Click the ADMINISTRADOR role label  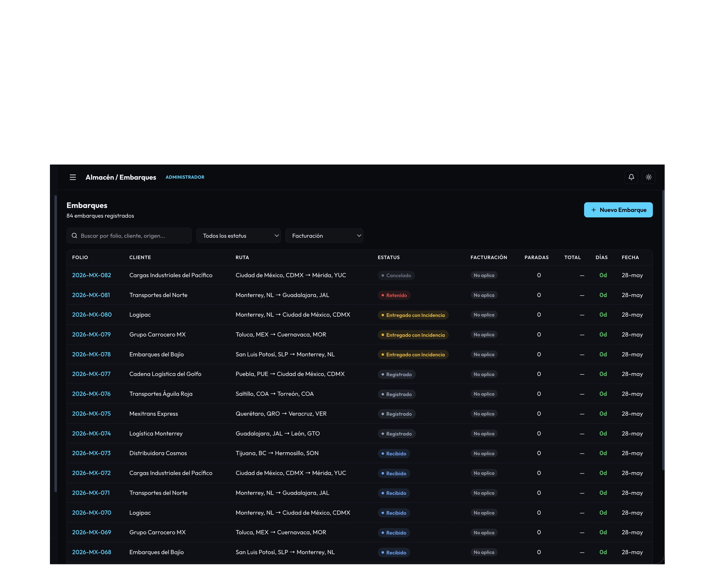click(185, 177)
